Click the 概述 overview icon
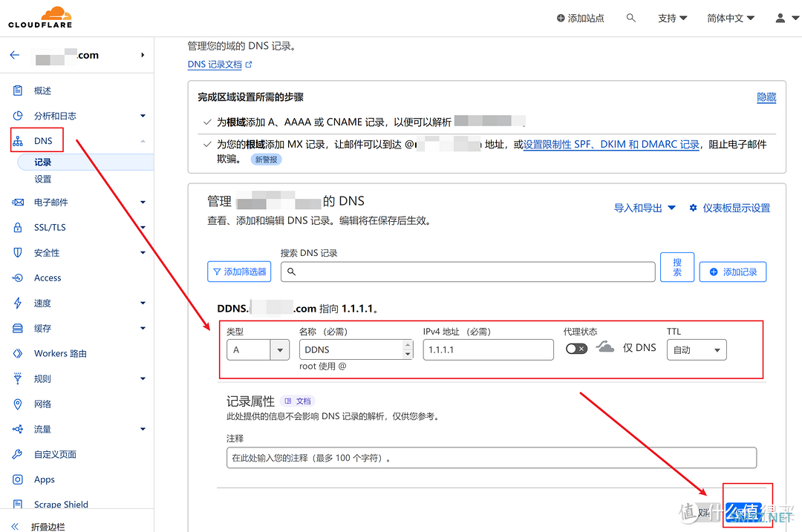The width and height of the screenshot is (802, 532). pos(18,91)
